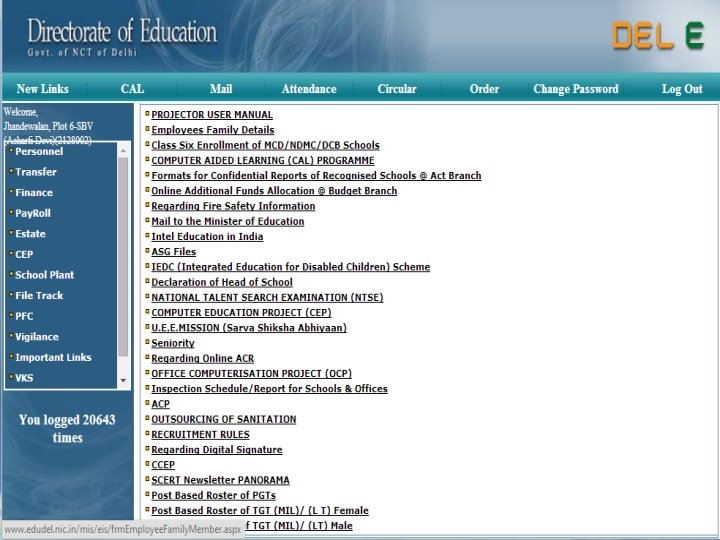Viewport: 720px width, 540px height.
Task: Open OFFICE COMPUTERISATION PROJECT (OCP) link
Action: pos(252,373)
